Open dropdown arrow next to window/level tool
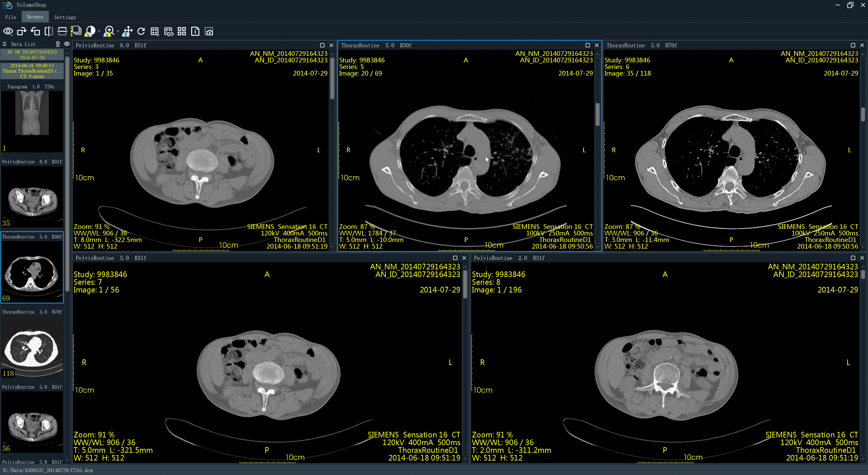This screenshot has width=868, height=475. (99, 32)
